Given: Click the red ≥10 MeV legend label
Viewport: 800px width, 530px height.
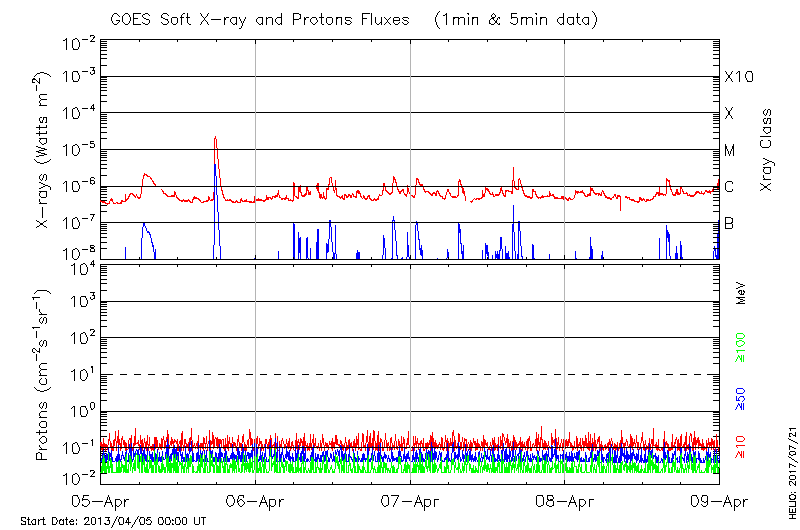Looking at the screenshot, I should (741, 448).
